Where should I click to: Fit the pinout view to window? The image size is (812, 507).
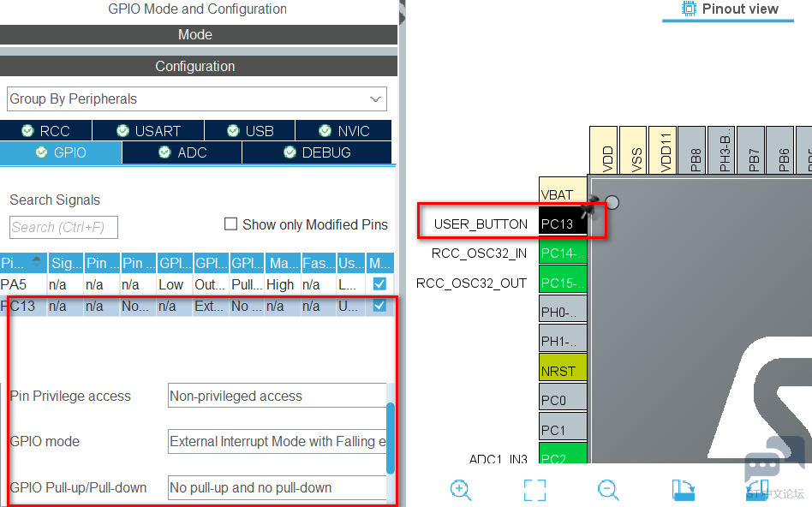534,489
